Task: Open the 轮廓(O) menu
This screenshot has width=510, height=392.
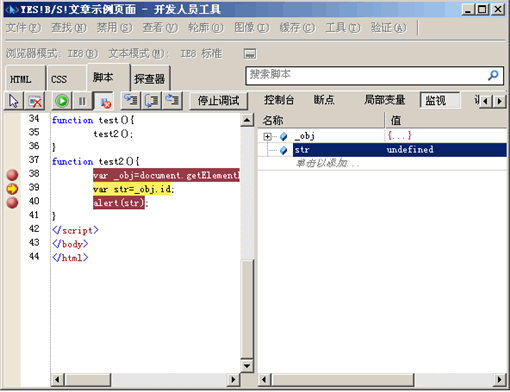Action: coord(206,28)
